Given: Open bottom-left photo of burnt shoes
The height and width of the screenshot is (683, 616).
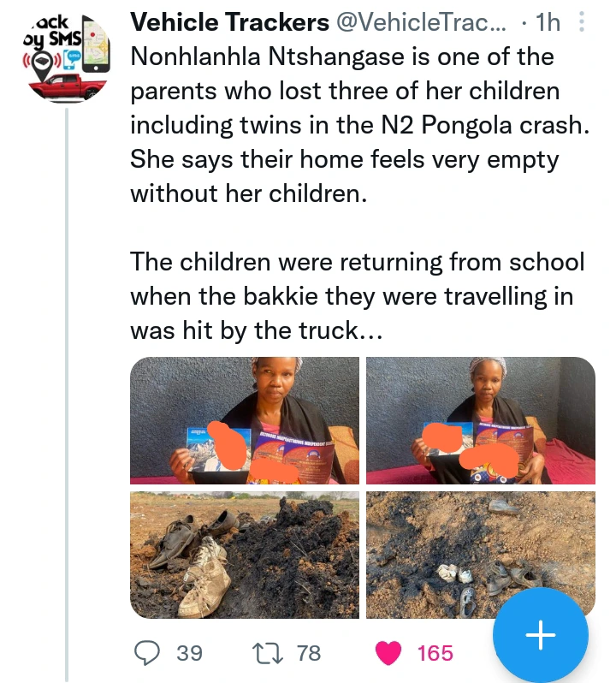Looking at the screenshot, I should coord(245,555).
